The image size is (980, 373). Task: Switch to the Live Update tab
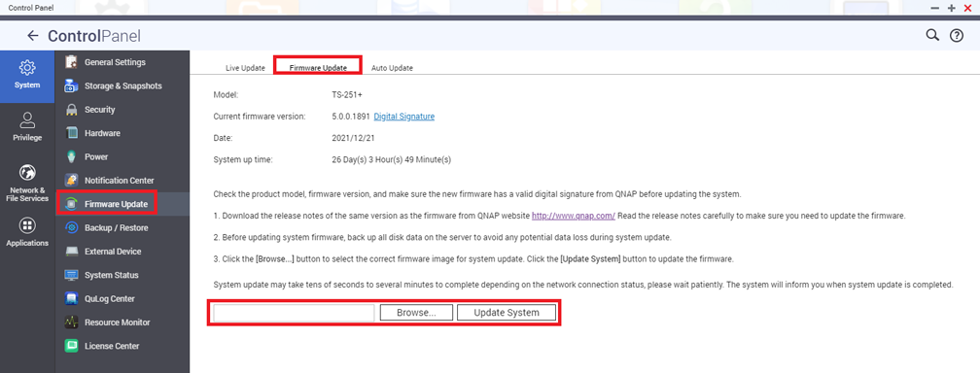[245, 67]
